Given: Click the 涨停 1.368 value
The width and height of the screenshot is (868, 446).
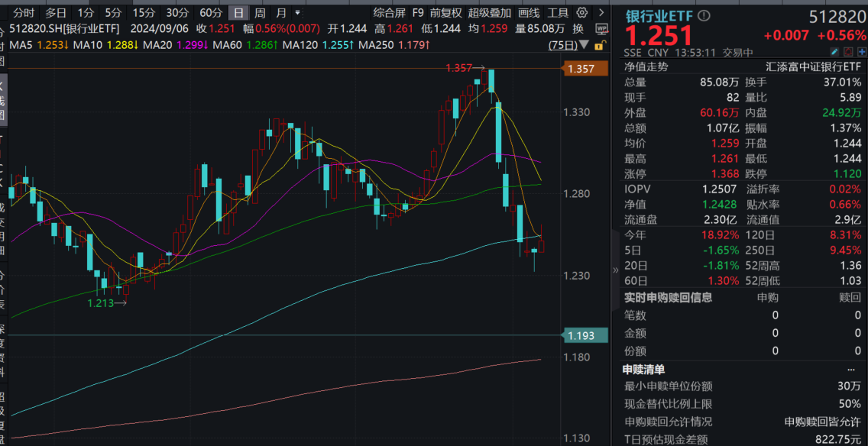Looking at the screenshot, I should tap(727, 174).
